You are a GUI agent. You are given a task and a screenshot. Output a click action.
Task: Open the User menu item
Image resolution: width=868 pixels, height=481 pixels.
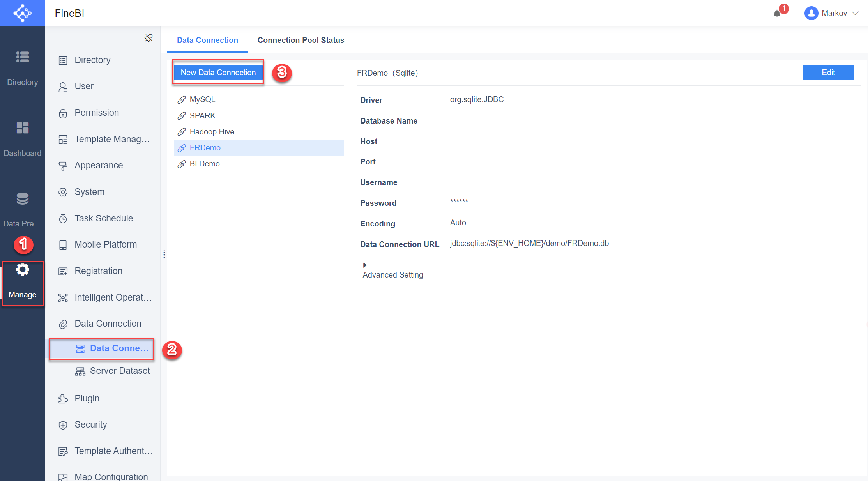[103, 86]
